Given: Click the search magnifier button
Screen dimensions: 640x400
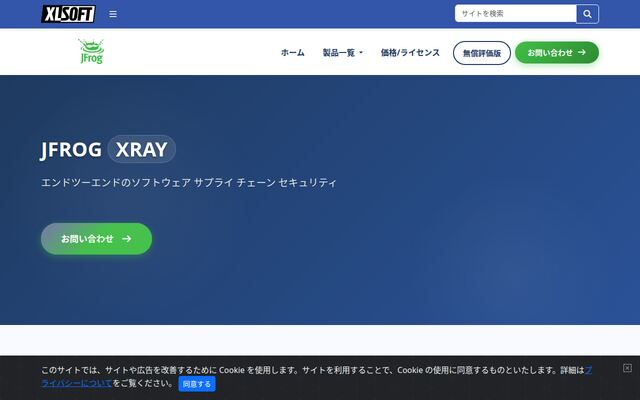Looking at the screenshot, I should click(x=587, y=14).
